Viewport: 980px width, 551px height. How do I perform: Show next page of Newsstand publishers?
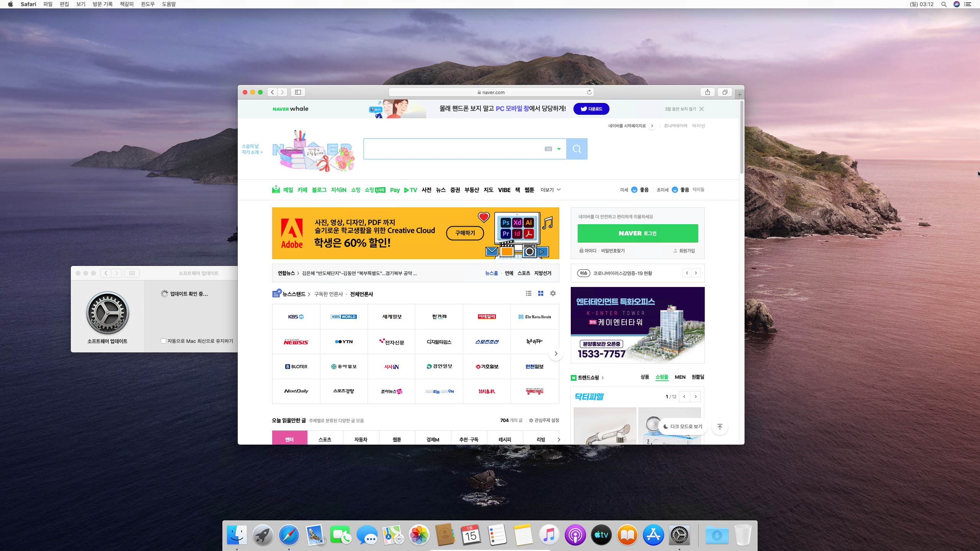pyautogui.click(x=556, y=354)
